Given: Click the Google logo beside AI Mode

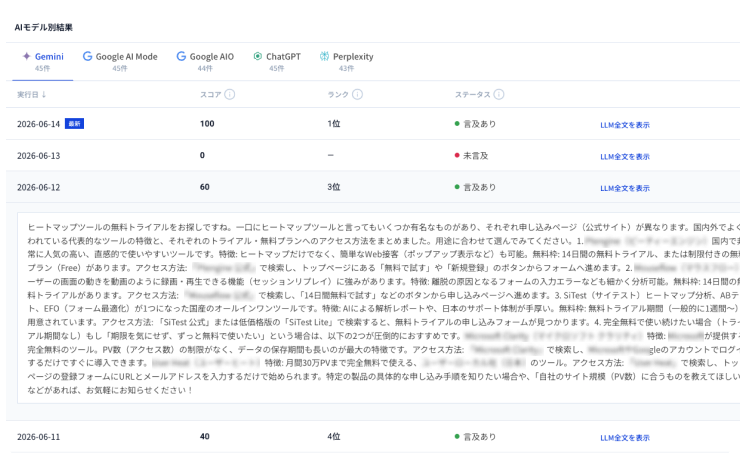Looking at the screenshot, I should tap(87, 56).
